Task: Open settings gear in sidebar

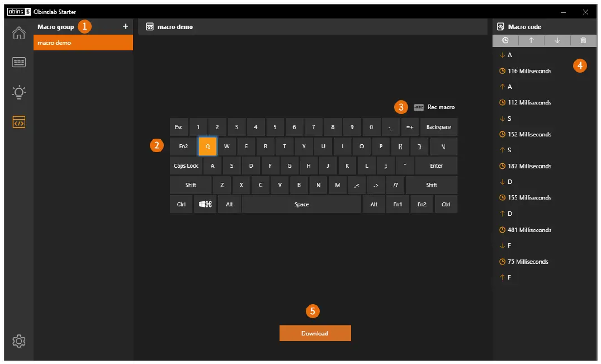Action: point(19,341)
